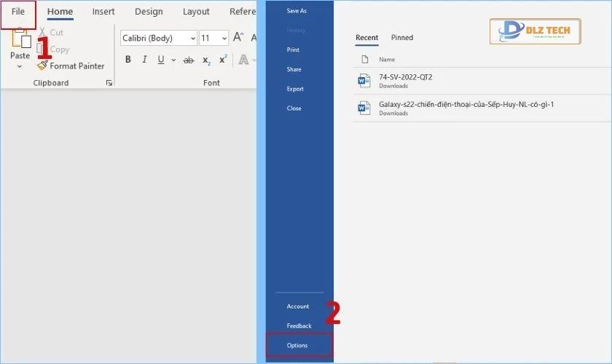Open the Insert ribbon tab

[103, 12]
